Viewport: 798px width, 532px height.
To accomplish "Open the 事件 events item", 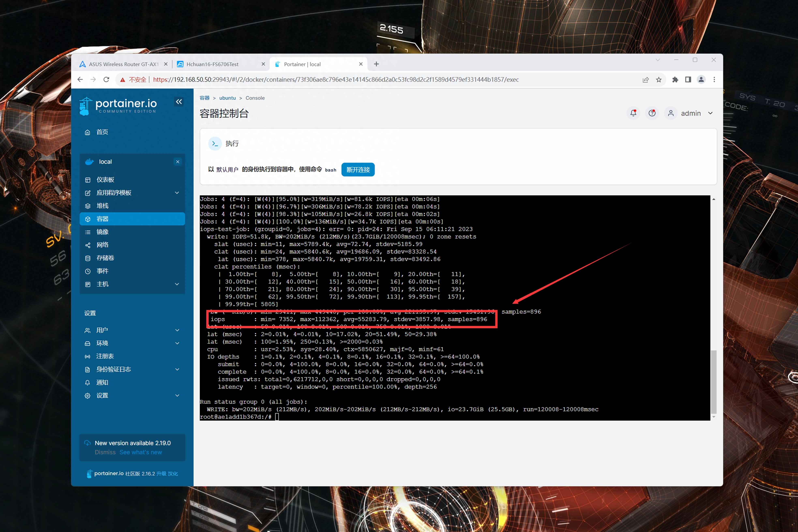I will [102, 271].
